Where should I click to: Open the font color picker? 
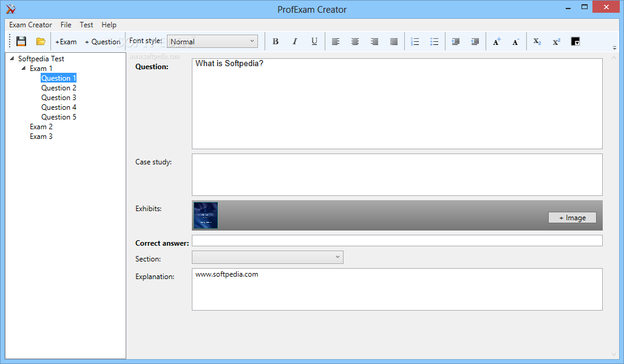(x=575, y=41)
